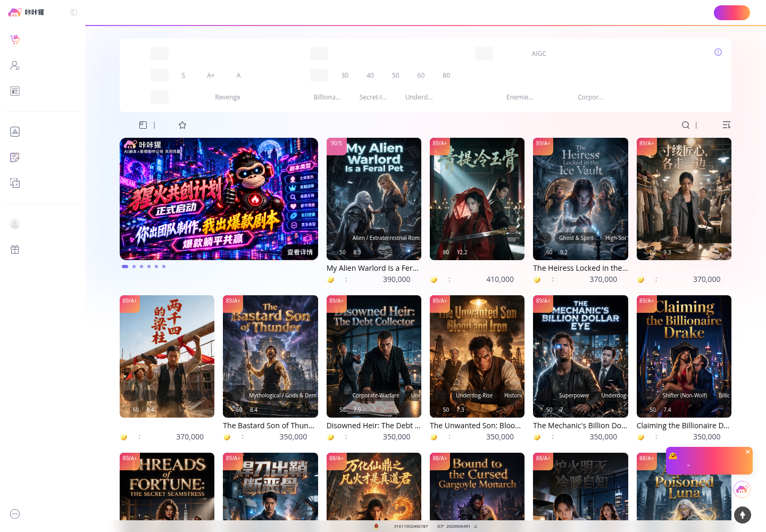Click the scroll-to-top arrow button
Viewport: 766px width, 532px height.
pos(743,515)
